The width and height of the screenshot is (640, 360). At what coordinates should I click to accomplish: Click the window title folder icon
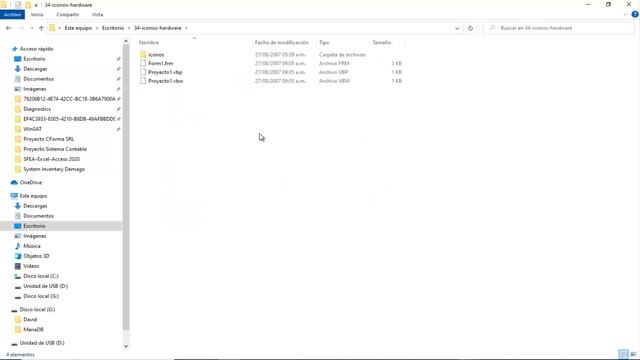tap(3, 5)
